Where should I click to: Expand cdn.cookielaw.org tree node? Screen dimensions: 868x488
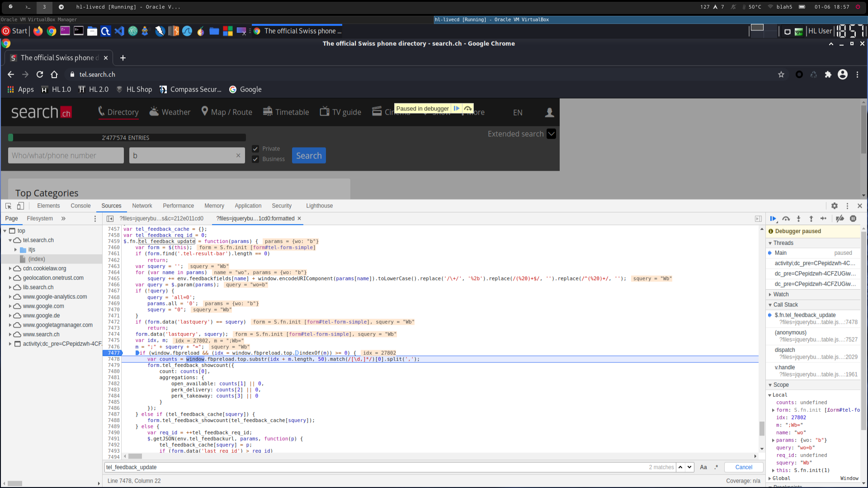click(x=10, y=268)
